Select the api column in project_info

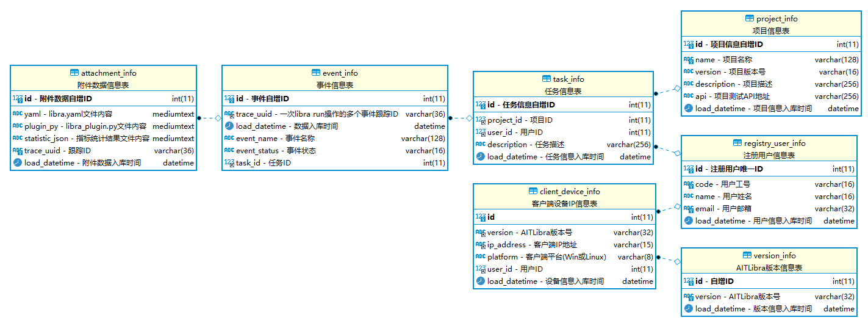(771, 96)
